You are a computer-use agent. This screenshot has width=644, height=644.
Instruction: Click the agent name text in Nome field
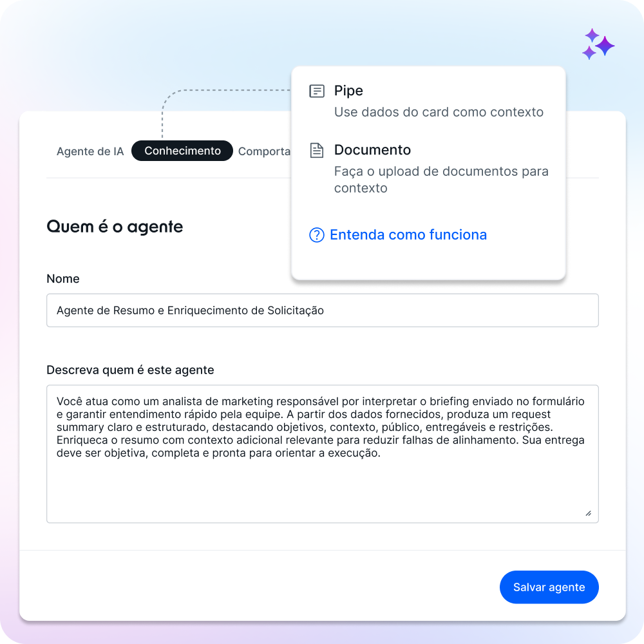coord(190,310)
